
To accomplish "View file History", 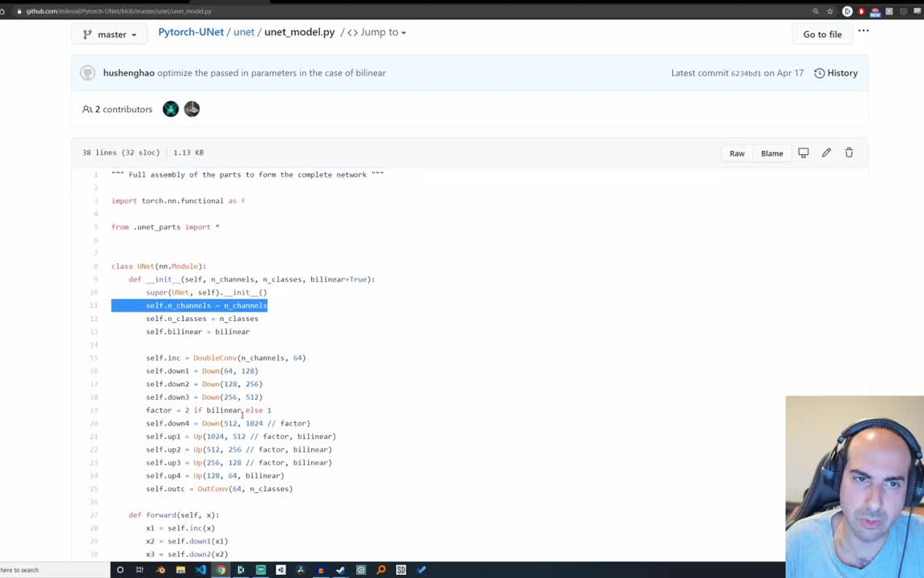I will [836, 73].
